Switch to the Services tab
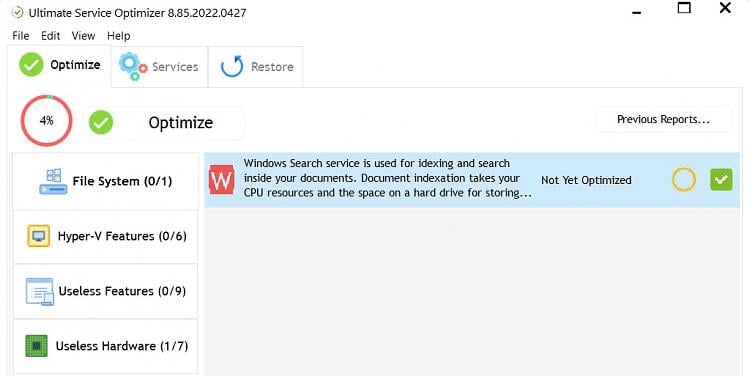 (159, 66)
